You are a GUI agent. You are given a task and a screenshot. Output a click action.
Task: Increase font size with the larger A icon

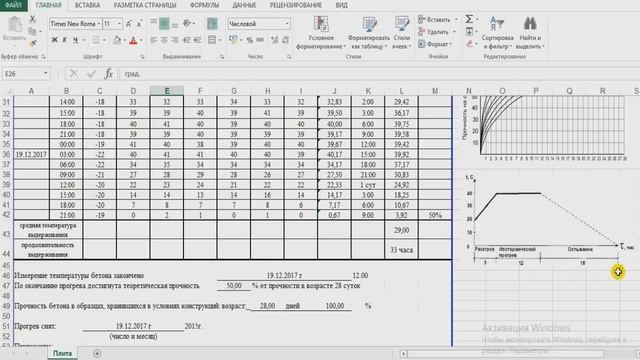coord(129,24)
